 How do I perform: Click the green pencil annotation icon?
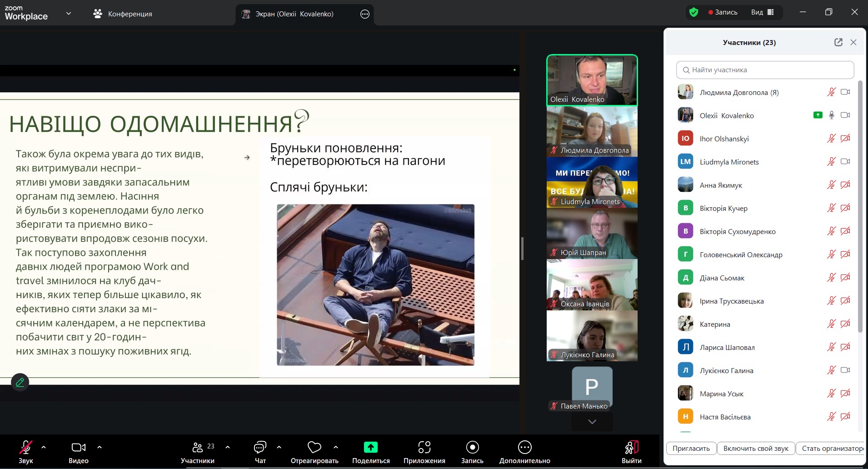[x=20, y=382]
